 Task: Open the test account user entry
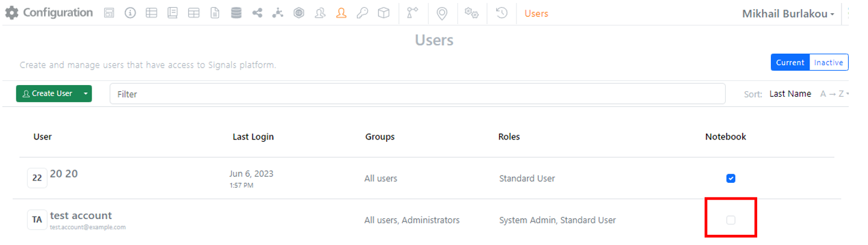coord(81,216)
